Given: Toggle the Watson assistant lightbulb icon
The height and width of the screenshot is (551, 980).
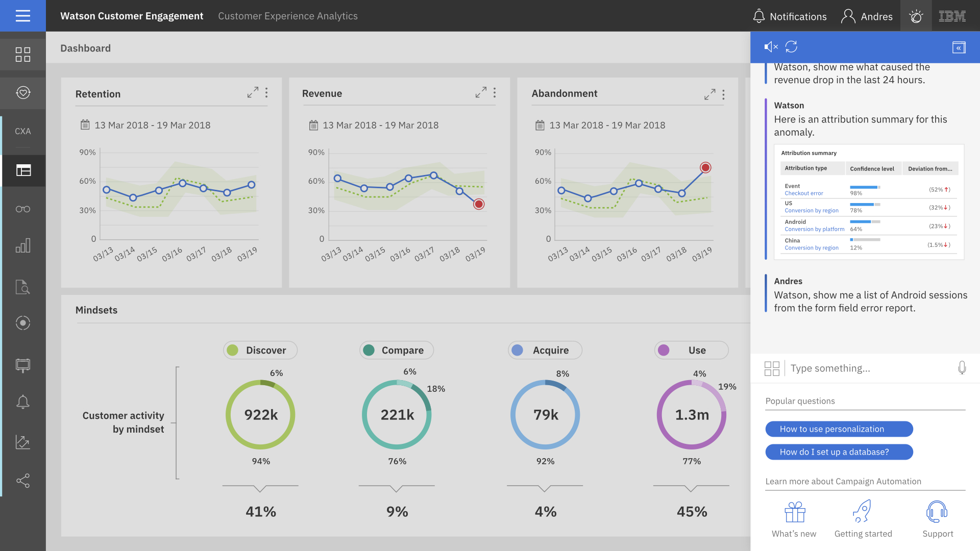Looking at the screenshot, I should (916, 16).
